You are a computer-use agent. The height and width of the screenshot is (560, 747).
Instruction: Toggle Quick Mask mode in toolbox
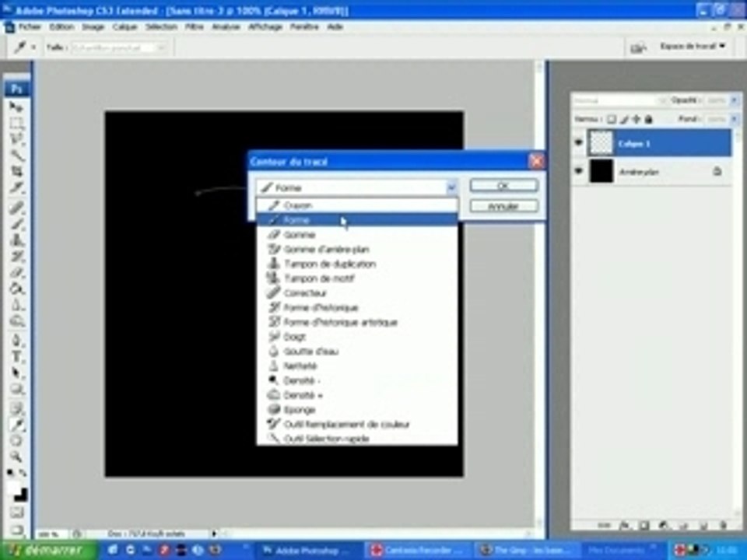pos(16,513)
